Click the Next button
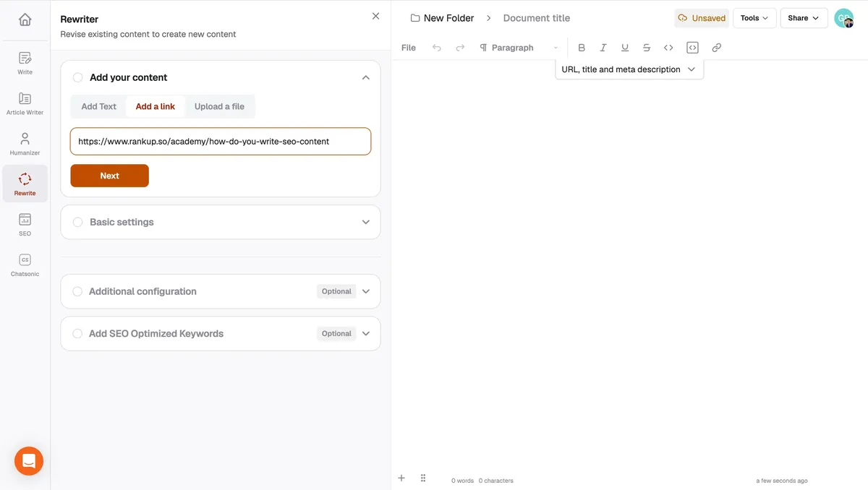The image size is (868, 490). [109, 176]
